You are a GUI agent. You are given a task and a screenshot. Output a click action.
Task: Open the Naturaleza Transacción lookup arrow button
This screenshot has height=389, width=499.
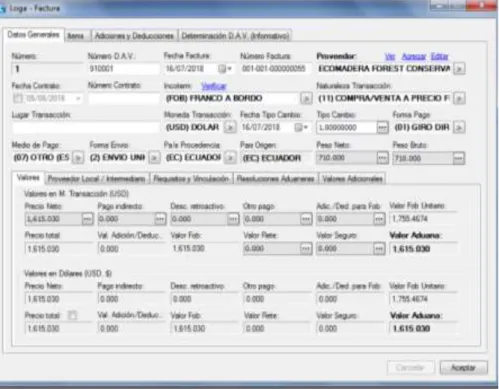click(459, 98)
